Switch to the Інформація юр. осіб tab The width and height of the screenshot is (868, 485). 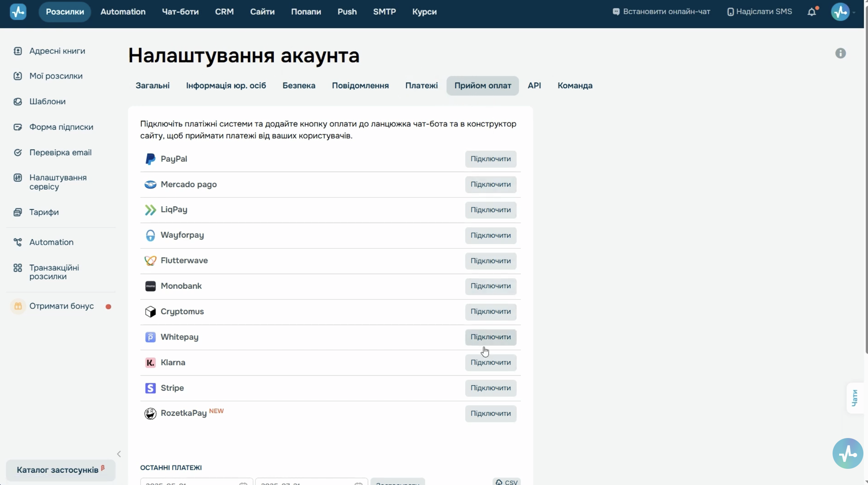coord(226,85)
